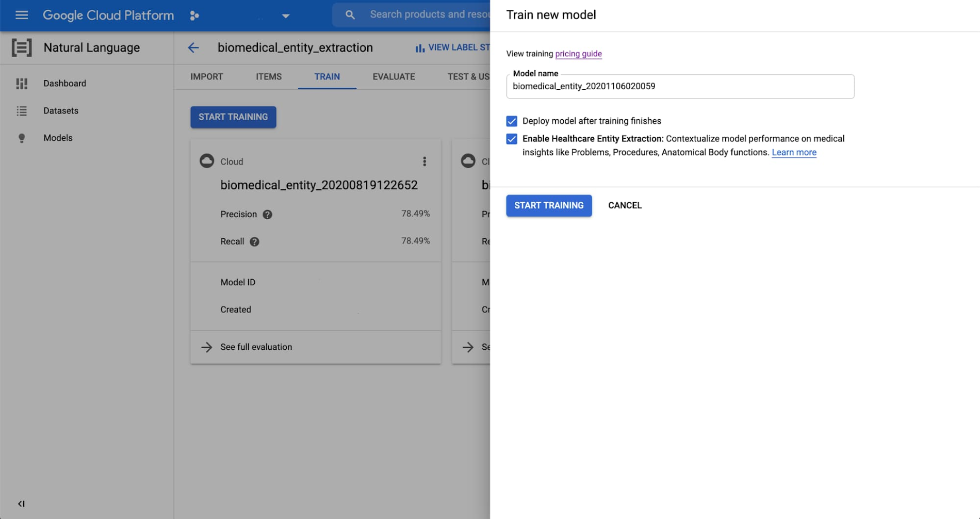Open the navigation hamburger menu
Viewport: 980px width, 519px height.
(21, 15)
